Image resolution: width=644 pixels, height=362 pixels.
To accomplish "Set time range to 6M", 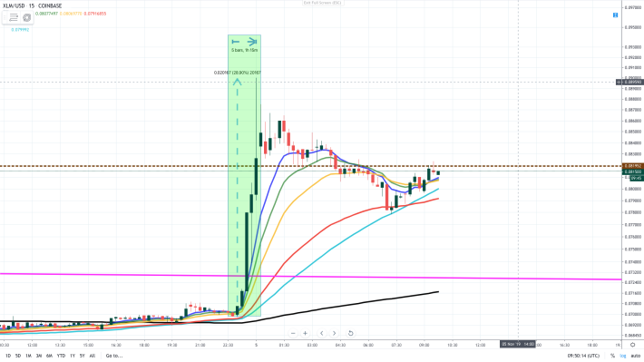I will click(x=49, y=356).
